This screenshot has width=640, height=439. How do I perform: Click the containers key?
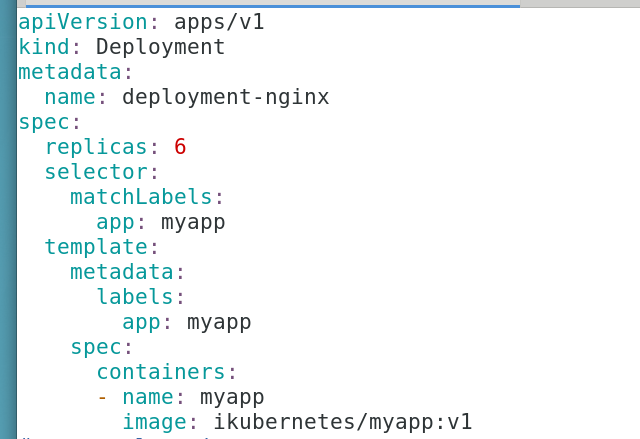tap(160, 372)
